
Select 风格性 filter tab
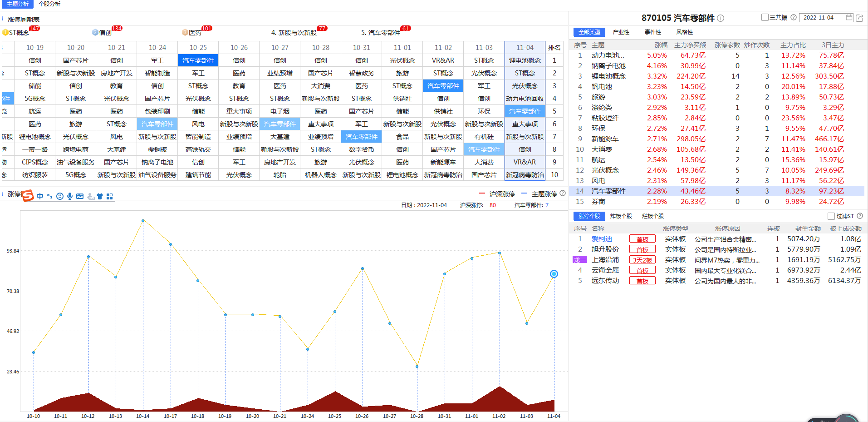[685, 32]
